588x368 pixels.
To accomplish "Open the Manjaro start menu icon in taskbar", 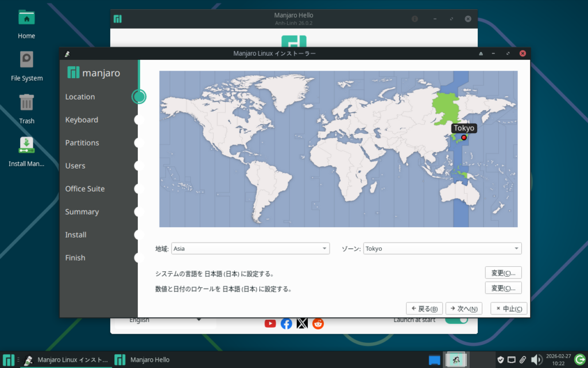I will tap(8, 360).
